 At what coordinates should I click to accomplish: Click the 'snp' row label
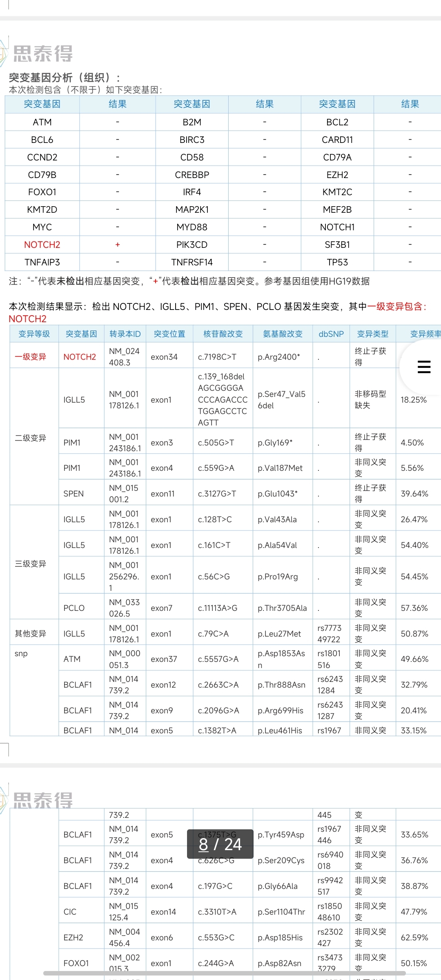21,653
